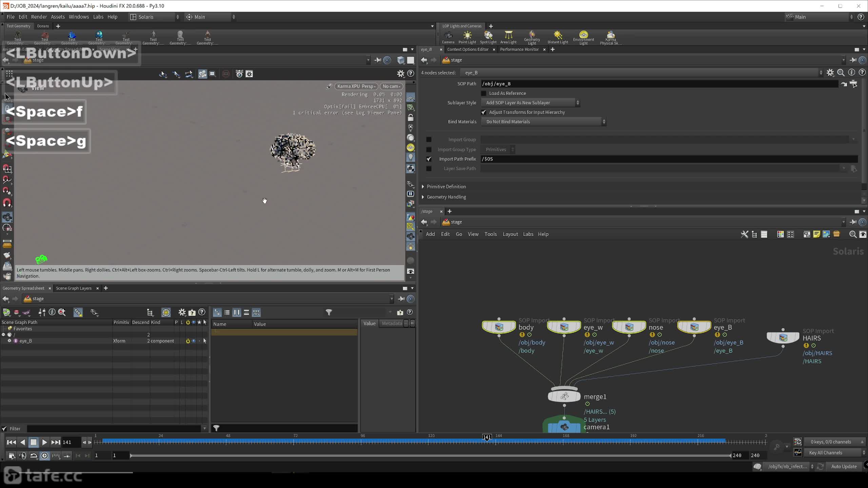The image size is (868, 488).
Task: Click the Metadata button
Action: (x=392, y=324)
